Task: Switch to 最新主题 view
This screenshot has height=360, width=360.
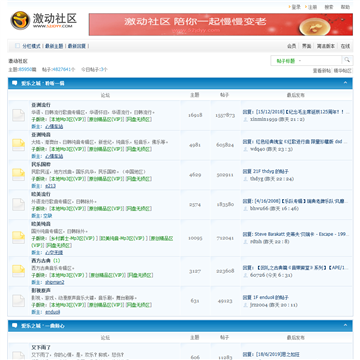Action: tap(54, 46)
